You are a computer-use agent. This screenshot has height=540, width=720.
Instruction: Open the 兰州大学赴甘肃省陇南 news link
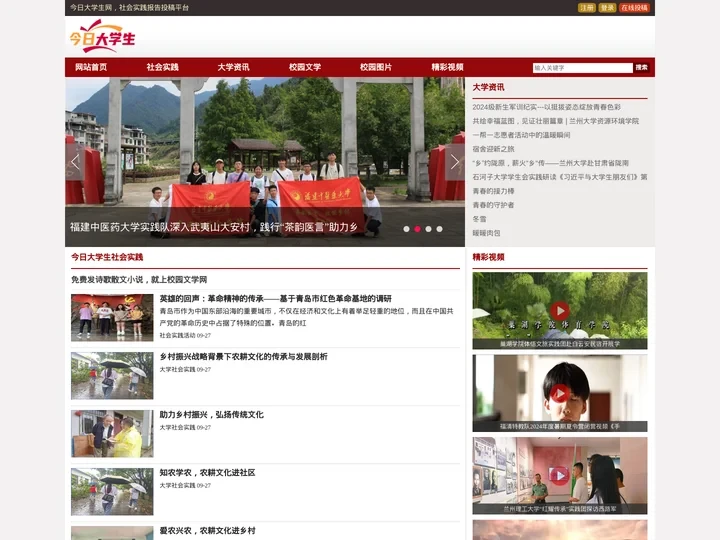click(x=551, y=163)
